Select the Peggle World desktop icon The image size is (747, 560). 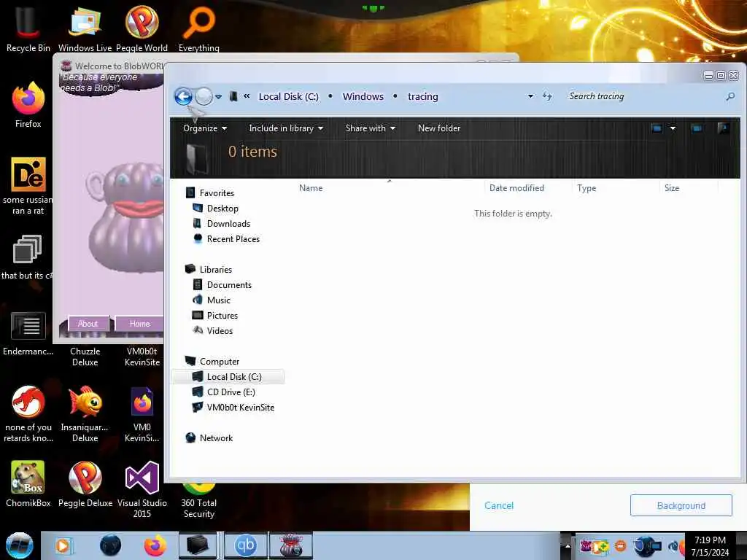coord(142,29)
